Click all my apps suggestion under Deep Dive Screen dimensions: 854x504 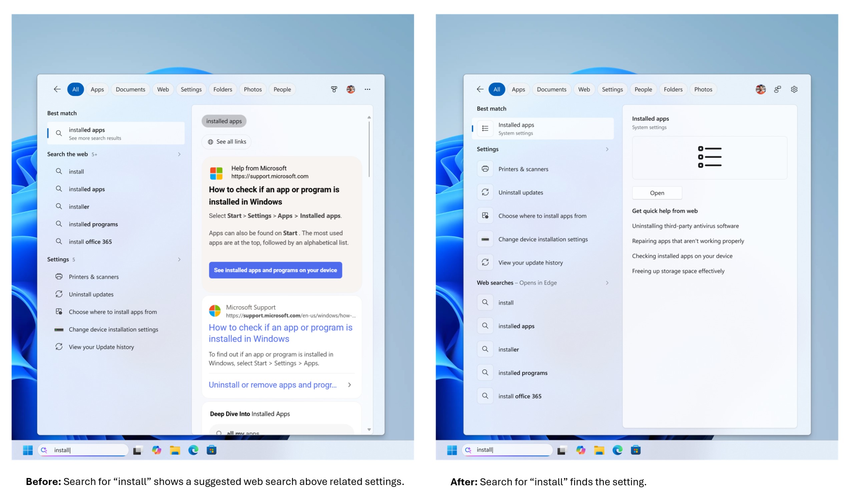click(282, 430)
